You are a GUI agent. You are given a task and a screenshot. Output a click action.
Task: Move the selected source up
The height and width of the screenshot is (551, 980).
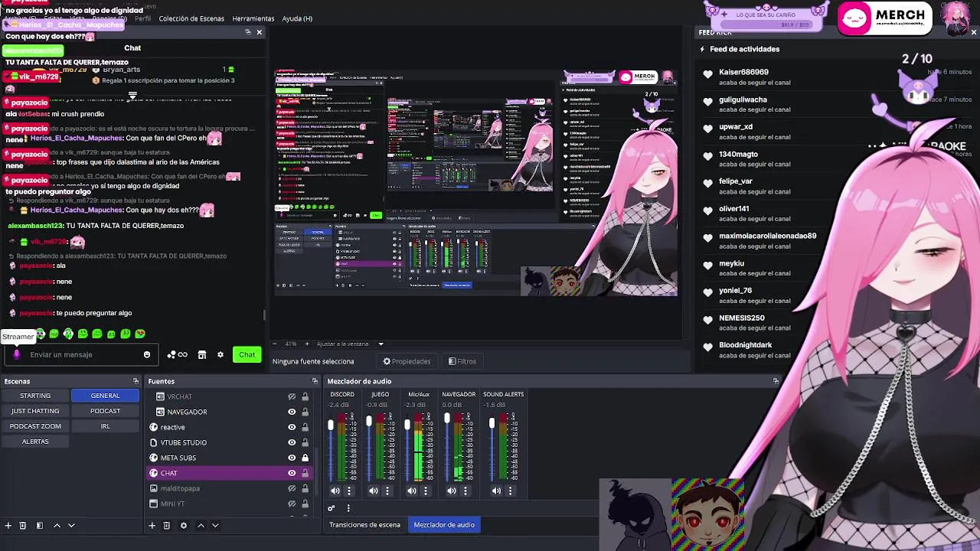click(201, 526)
